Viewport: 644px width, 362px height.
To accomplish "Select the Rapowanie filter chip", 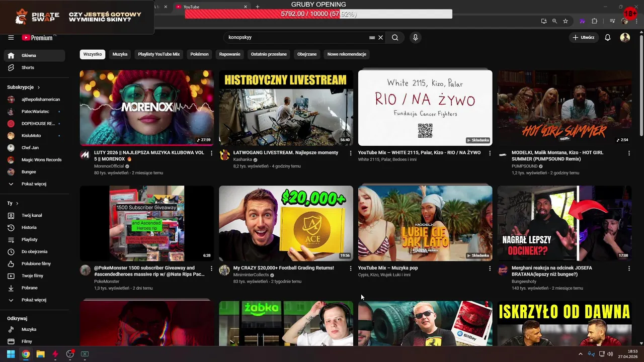I will point(230,54).
